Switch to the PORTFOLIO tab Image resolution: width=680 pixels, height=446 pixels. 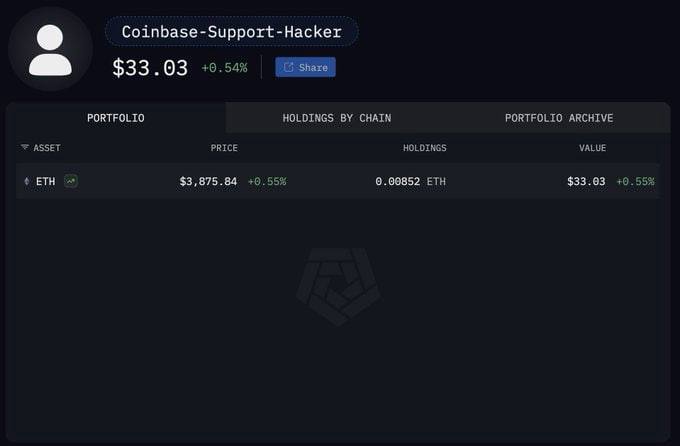point(116,118)
